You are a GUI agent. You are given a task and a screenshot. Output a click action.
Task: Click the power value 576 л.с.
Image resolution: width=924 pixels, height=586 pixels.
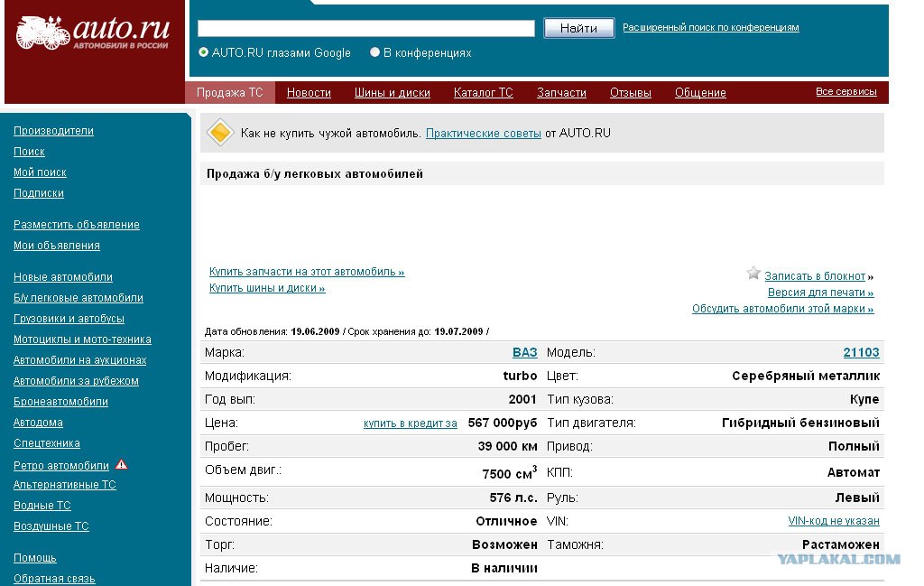tap(513, 498)
